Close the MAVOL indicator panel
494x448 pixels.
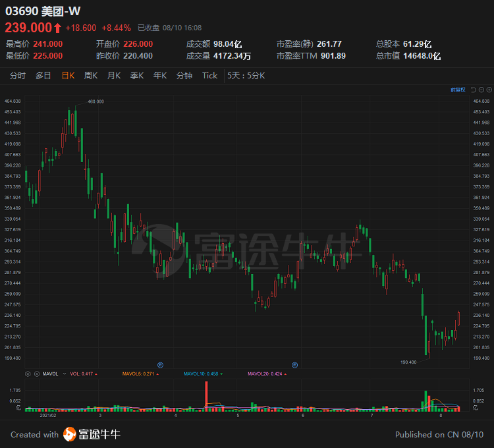click(x=37, y=374)
